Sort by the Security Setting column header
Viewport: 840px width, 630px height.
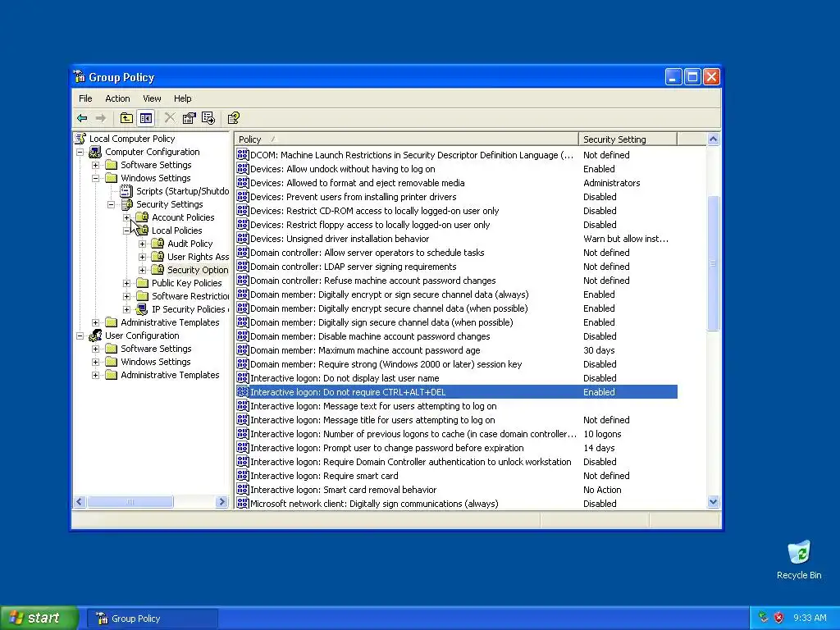628,139
